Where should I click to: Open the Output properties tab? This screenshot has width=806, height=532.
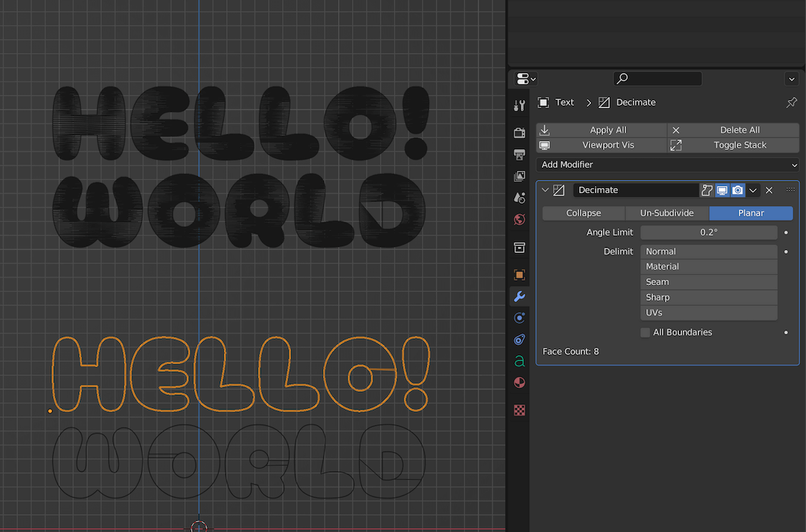(519, 155)
